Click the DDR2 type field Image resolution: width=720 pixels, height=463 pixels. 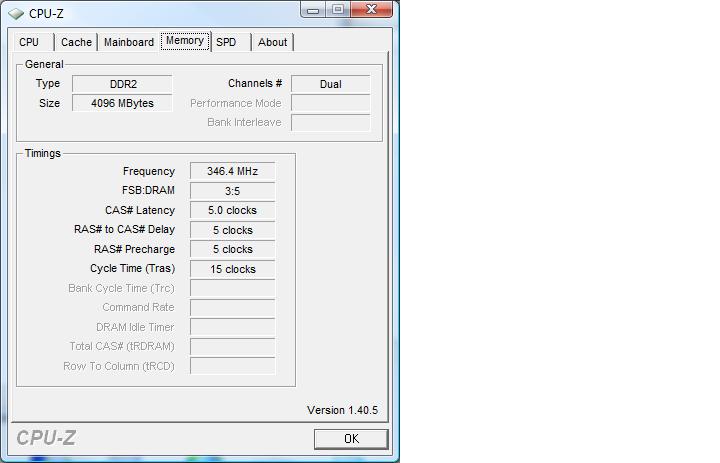123,84
